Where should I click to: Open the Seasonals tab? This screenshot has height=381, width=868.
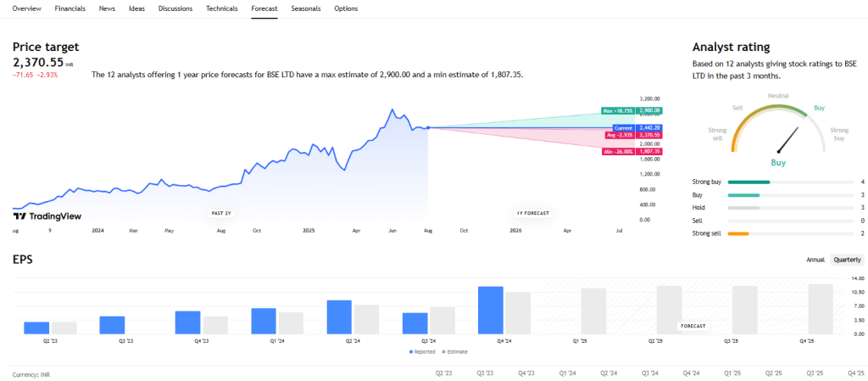[x=306, y=8]
